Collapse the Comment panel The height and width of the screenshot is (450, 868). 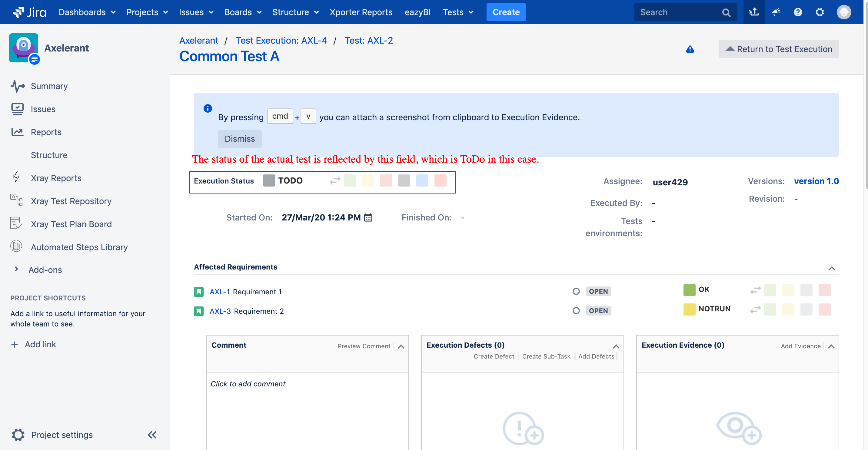[401, 346]
